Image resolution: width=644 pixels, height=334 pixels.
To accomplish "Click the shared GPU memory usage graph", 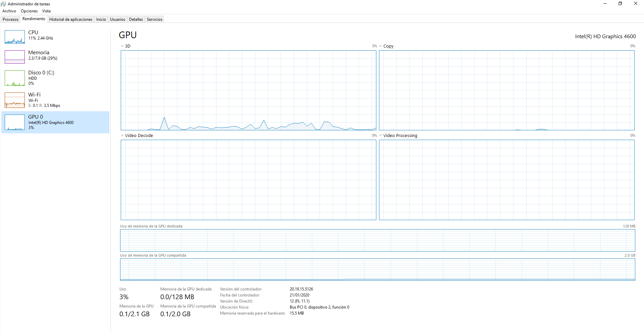I will 378,270.
